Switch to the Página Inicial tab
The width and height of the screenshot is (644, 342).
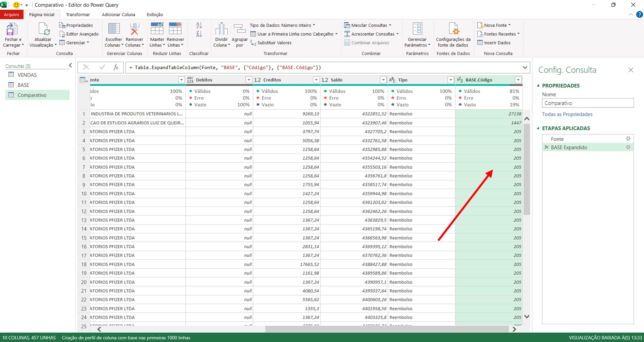pos(42,14)
